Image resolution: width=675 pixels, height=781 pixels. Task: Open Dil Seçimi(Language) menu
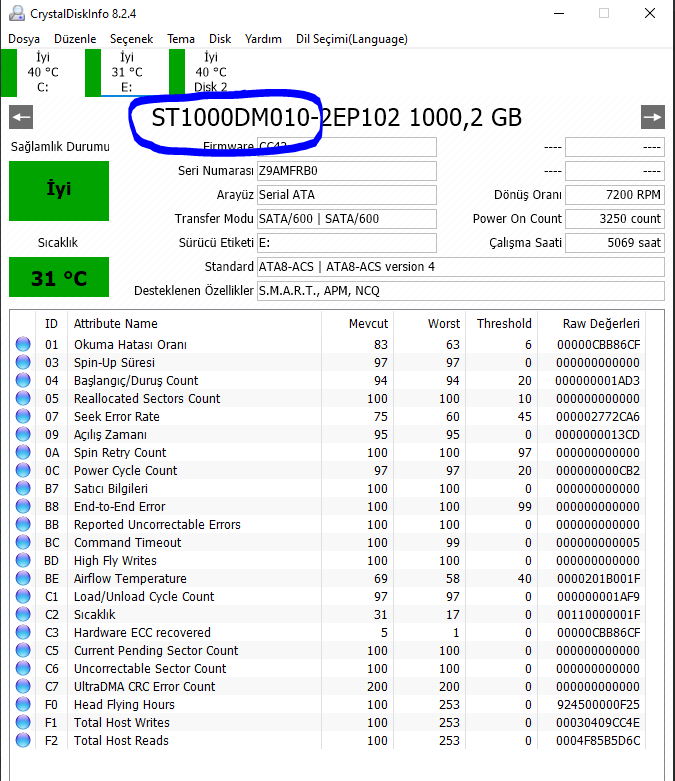coord(352,39)
